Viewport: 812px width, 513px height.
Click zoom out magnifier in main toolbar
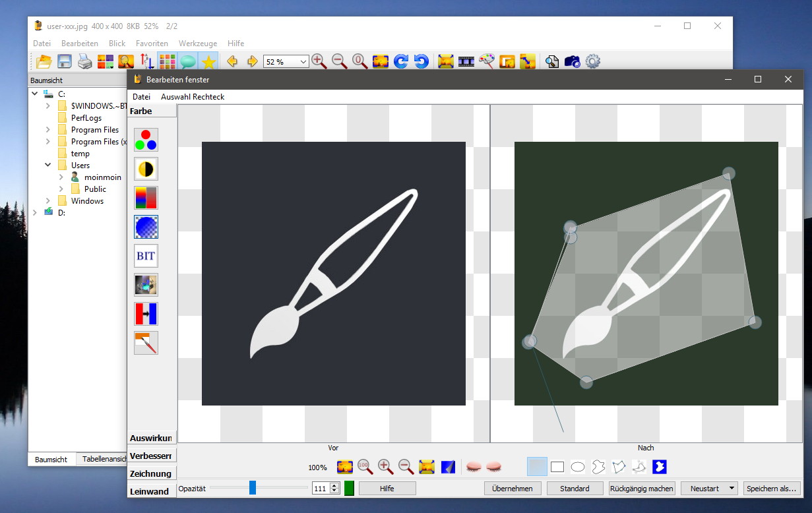[x=340, y=61]
